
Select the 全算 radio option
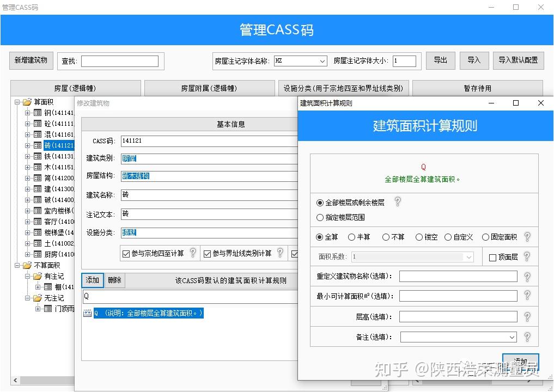click(319, 237)
